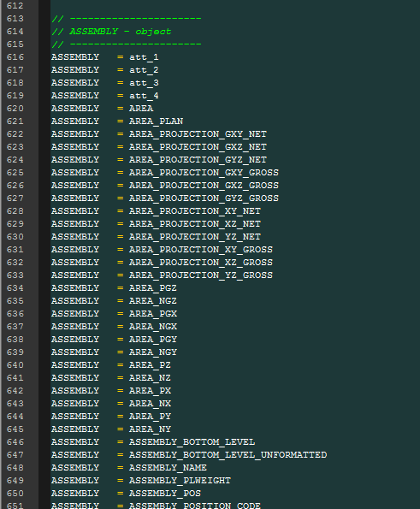Click AREA_PROJECTION_XY_NET
The image size is (420, 509).
(x=195, y=211)
